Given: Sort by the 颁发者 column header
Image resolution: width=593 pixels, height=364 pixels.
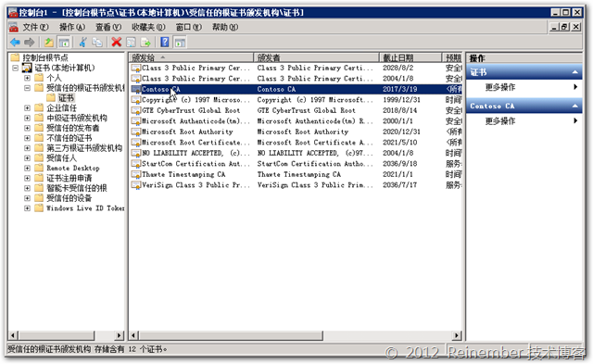Looking at the screenshot, I should [x=316, y=57].
